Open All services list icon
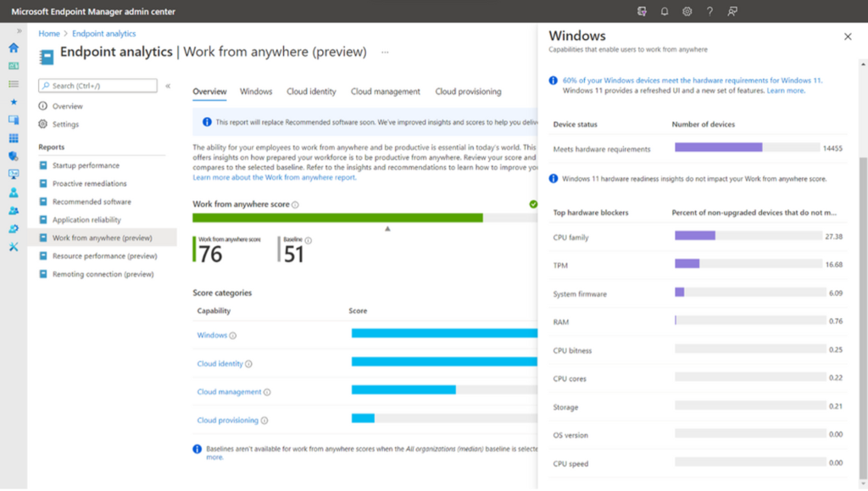Screen dimensions: 868x491 click(x=14, y=84)
